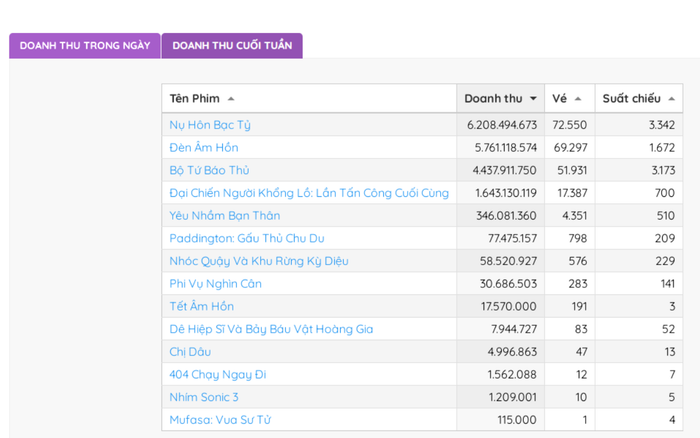Select the Yêu Nhầm Bạn Thân link

coord(224,216)
